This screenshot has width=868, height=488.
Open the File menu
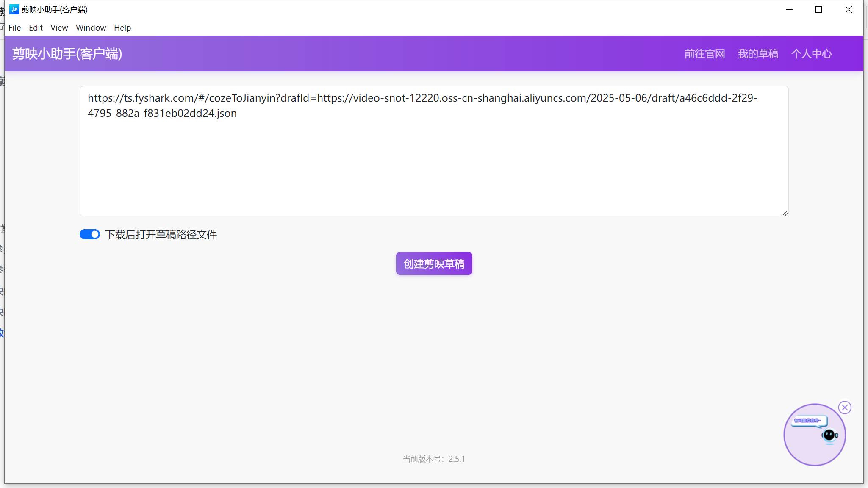(14, 28)
